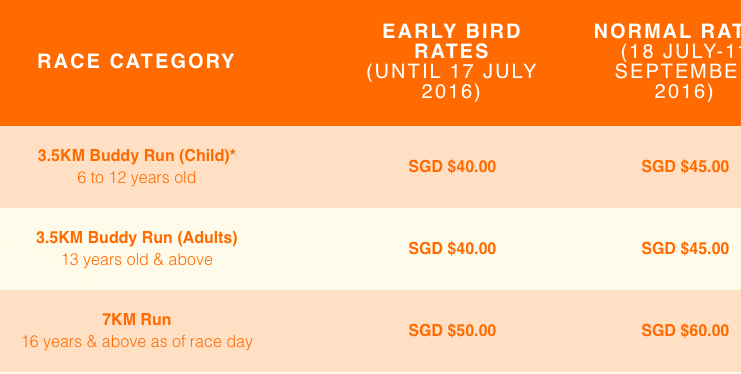Click 7KM Run normal rate SGD $60.00
Viewport: 741px width, 374px height.
685,331
